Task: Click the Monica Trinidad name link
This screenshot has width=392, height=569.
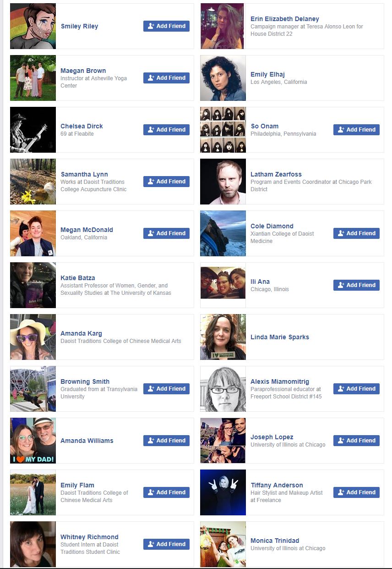Action: click(275, 541)
